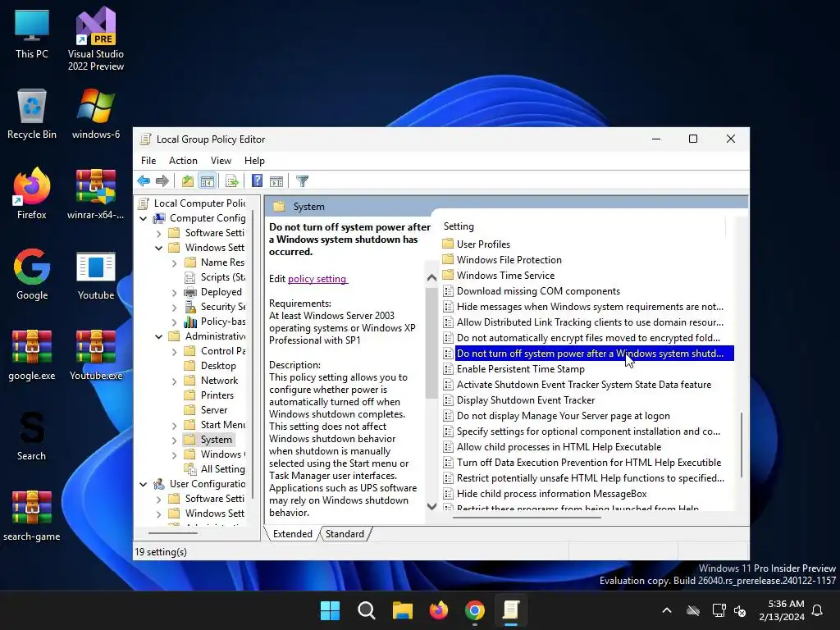Open the File menu

(148, 161)
